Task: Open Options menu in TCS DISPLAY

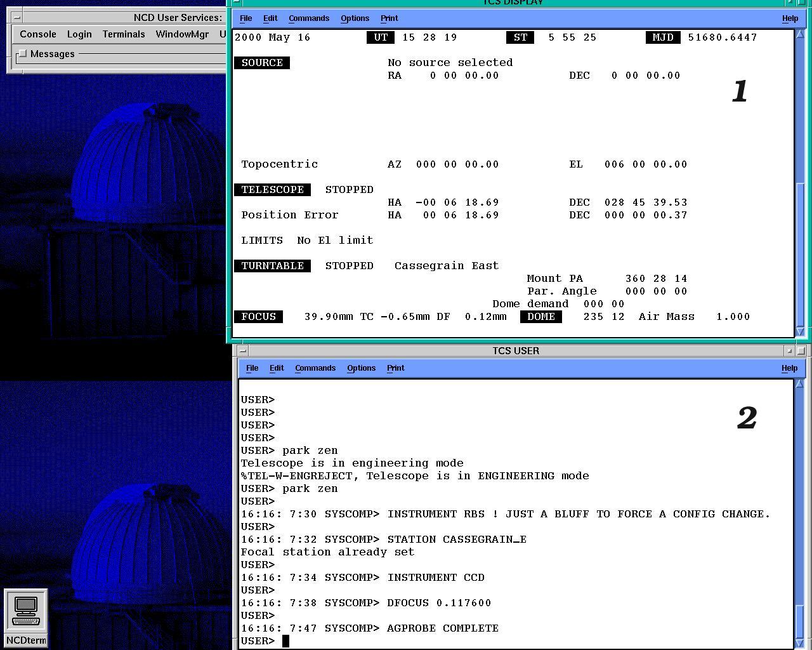Action: click(x=355, y=18)
